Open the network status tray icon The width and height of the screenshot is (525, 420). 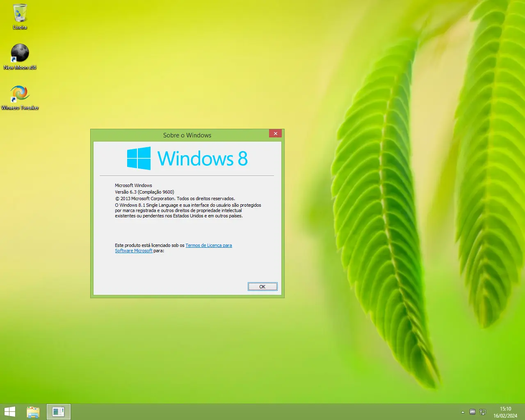[x=483, y=412]
